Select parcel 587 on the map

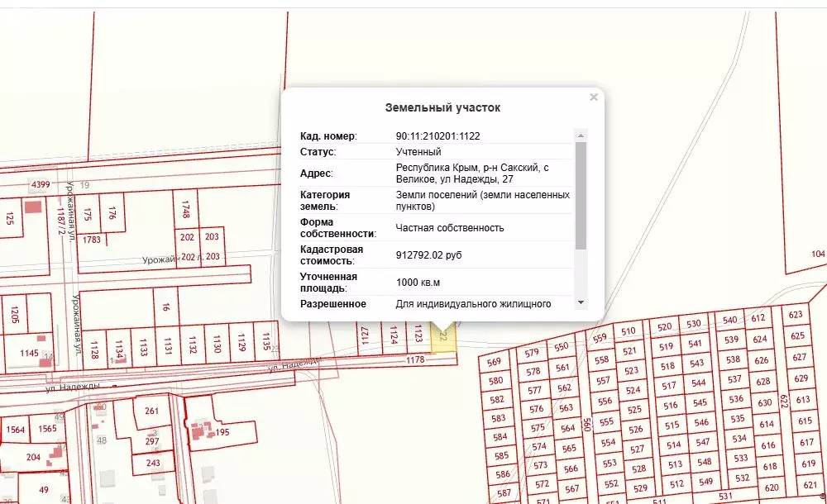pyautogui.click(x=504, y=493)
